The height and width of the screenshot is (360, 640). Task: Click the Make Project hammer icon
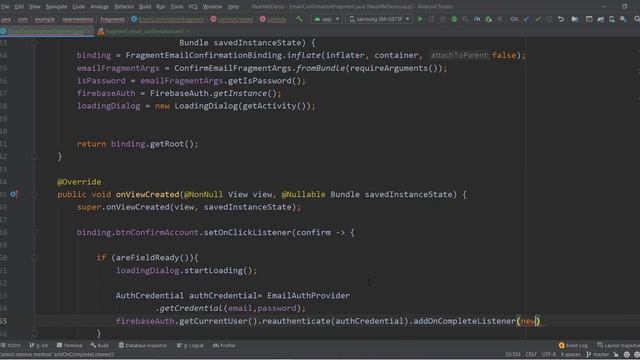coord(299,19)
